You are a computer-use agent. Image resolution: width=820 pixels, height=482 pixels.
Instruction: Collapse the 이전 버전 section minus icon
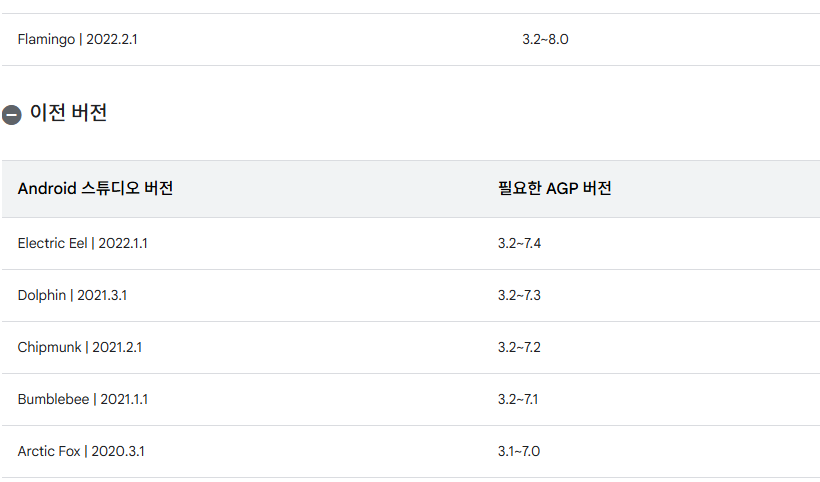pyautogui.click(x=12, y=115)
